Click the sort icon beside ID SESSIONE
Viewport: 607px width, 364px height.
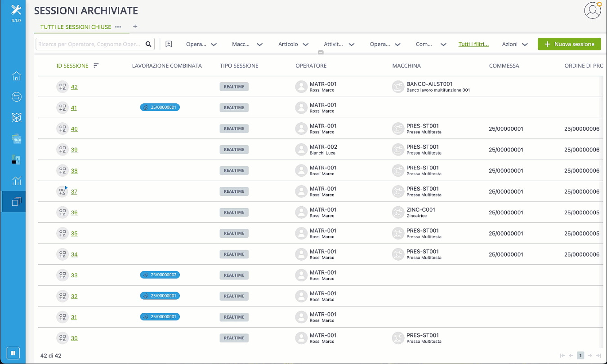point(96,66)
